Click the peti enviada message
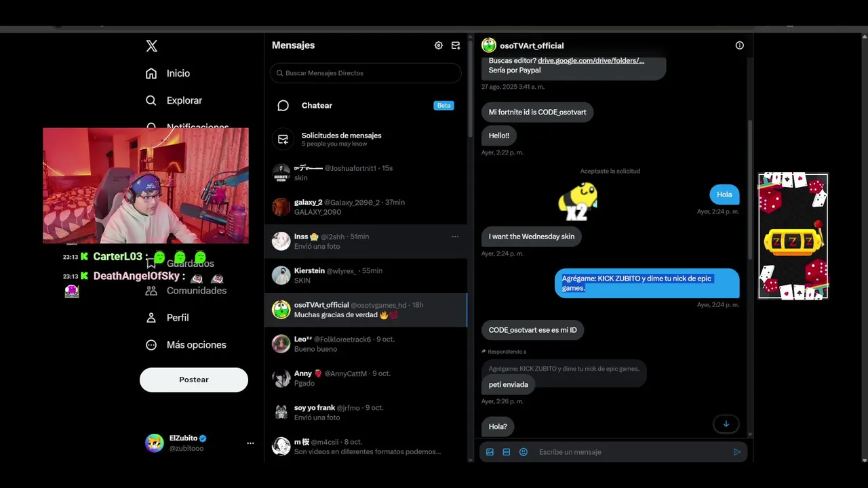The image size is (868, 488). coord(508,384)
